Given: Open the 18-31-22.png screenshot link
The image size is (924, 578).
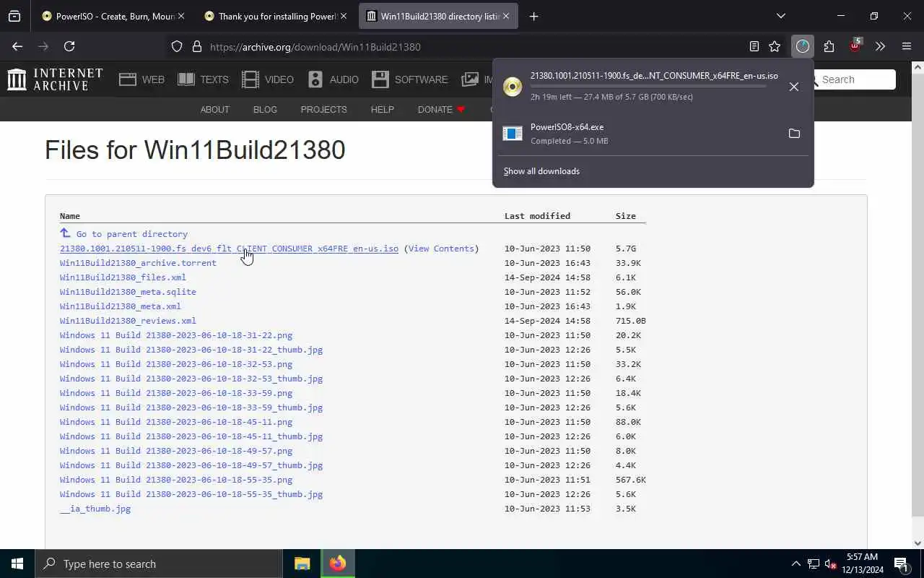Looking at the screenshot, I should tap(176, 335).
